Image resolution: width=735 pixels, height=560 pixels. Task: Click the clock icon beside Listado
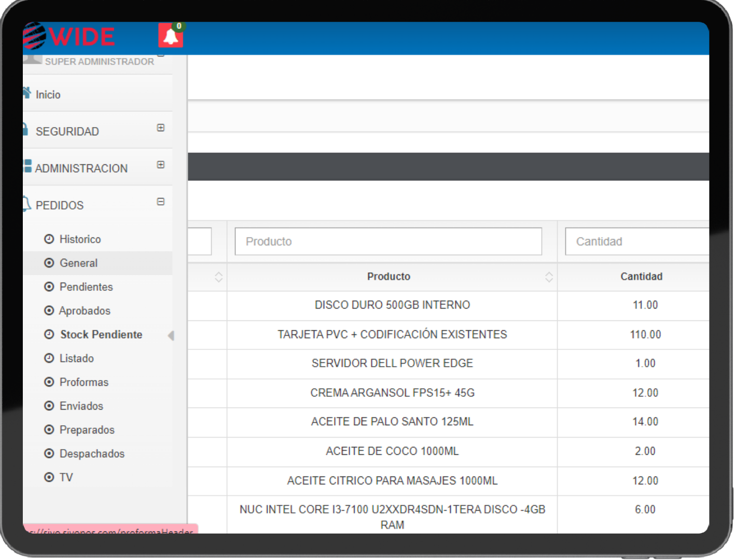[49, 358]
